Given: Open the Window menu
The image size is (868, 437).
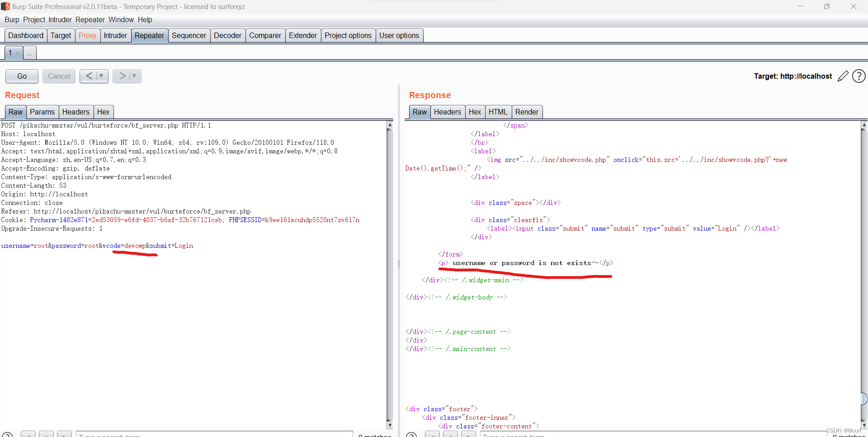Looking at the screenshot, I should 121,19.
